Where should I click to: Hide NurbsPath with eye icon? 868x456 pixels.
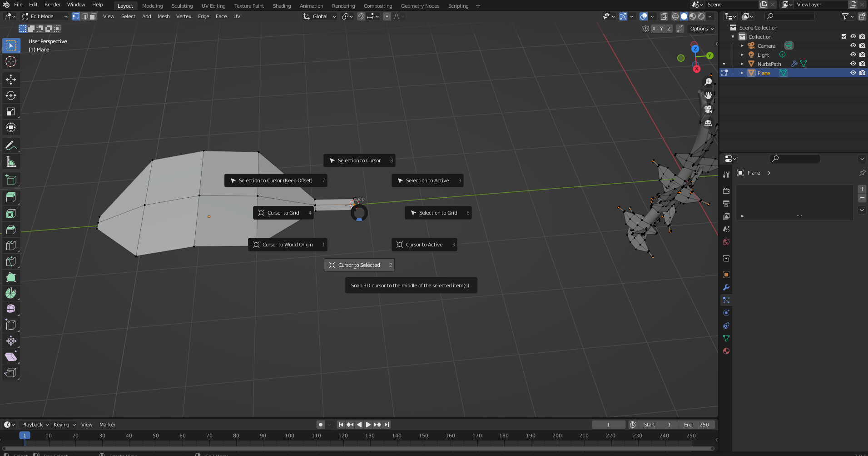point(853,64)
